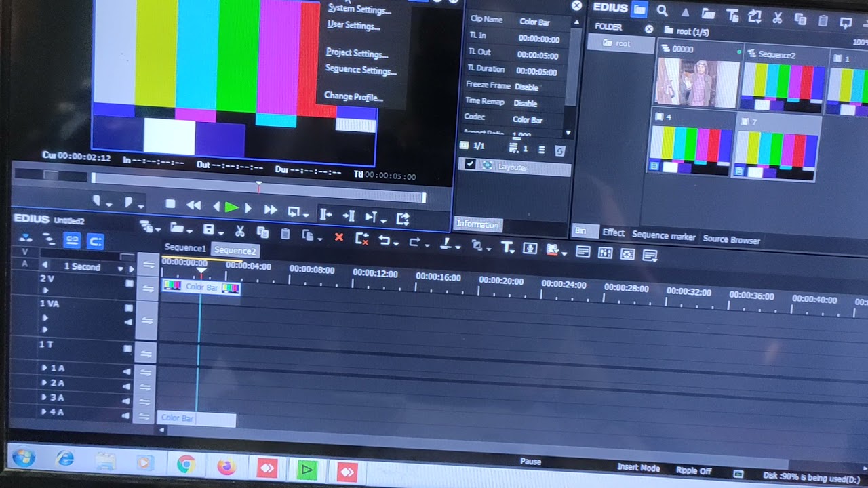Mute audio on the 1 A track

pos(126,371)
